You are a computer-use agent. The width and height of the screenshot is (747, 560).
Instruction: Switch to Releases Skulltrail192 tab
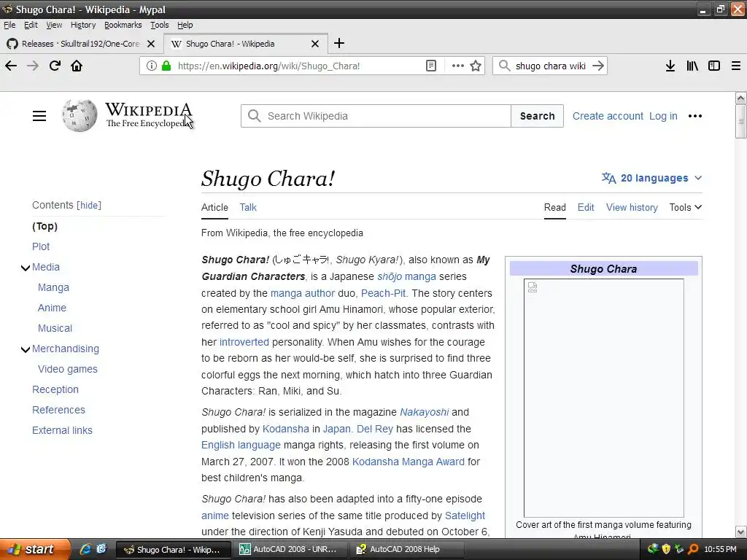(80, 44)
